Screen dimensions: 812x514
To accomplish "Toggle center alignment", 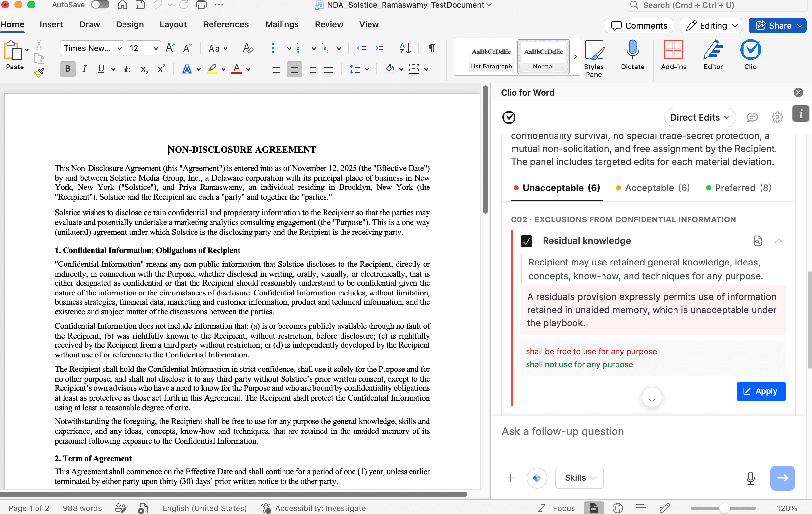I will coord(294,69).
